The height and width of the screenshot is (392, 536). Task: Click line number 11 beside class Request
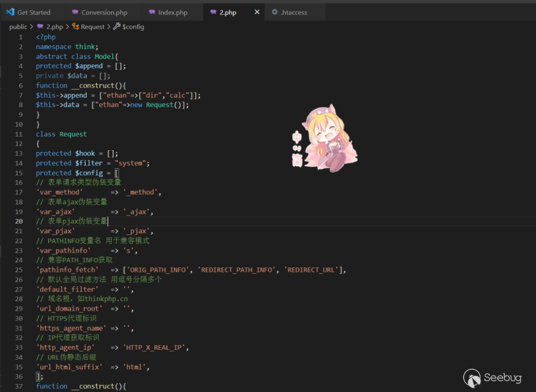[x=19, y=134]
